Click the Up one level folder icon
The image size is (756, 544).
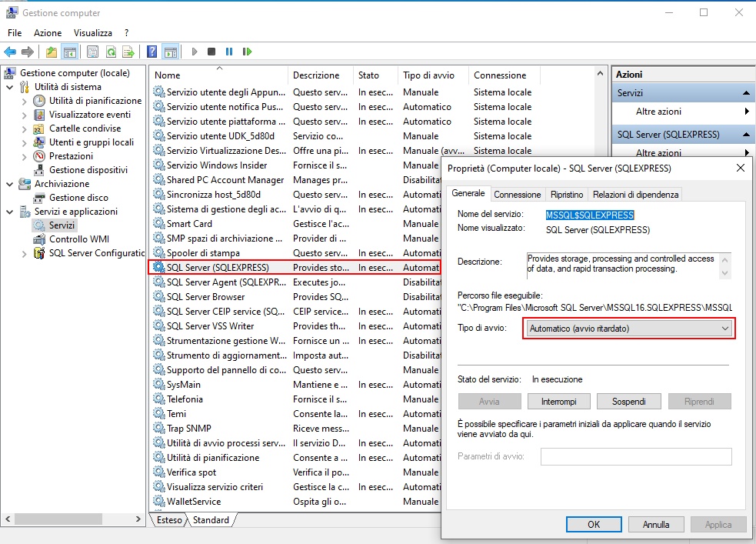52,52
